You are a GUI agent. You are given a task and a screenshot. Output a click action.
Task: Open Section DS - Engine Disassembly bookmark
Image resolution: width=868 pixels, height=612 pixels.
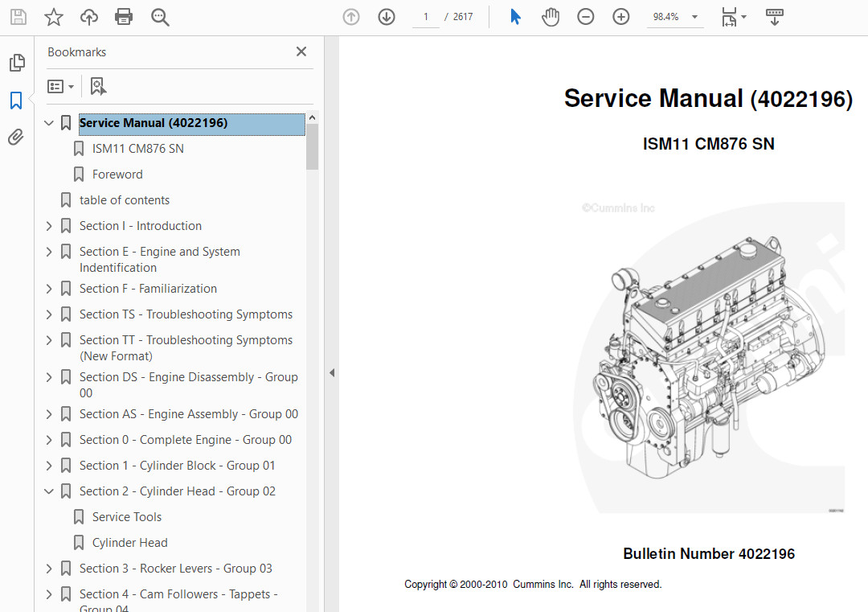click(x=189, y=385)
